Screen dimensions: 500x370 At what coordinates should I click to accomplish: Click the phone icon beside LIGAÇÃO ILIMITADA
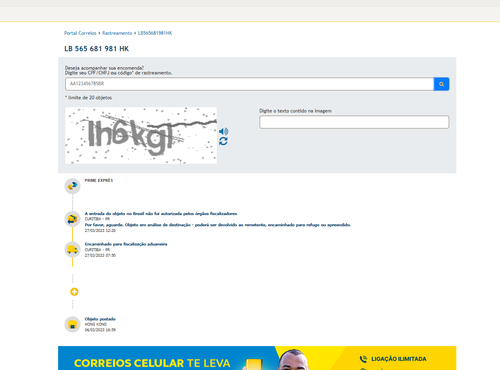point(363,359)
